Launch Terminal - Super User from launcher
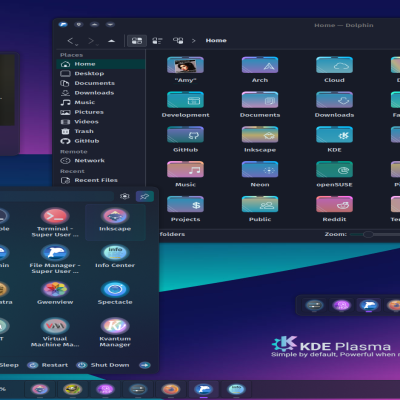This screenshot has width=400, height=400. coord(55,222)
